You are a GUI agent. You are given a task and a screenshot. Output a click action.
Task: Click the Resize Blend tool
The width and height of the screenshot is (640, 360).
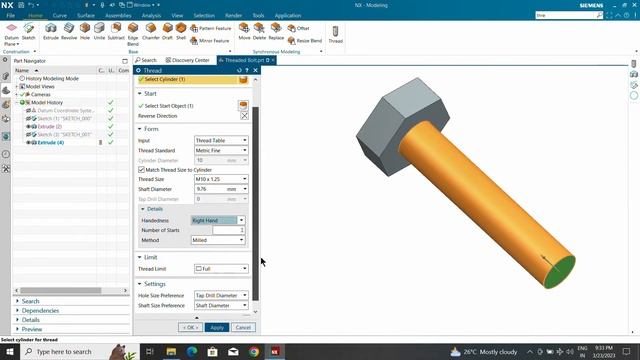pos(304,40)
